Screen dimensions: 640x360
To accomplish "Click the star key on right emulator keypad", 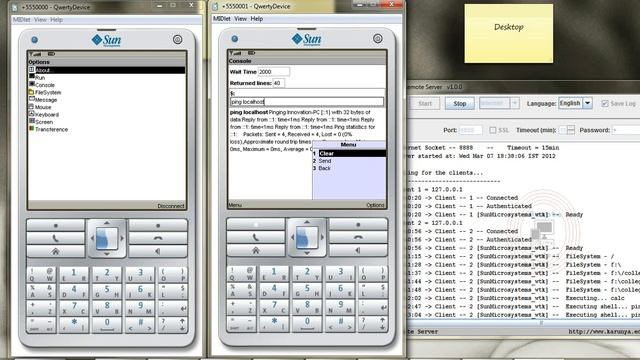I will tap(274, 324).
